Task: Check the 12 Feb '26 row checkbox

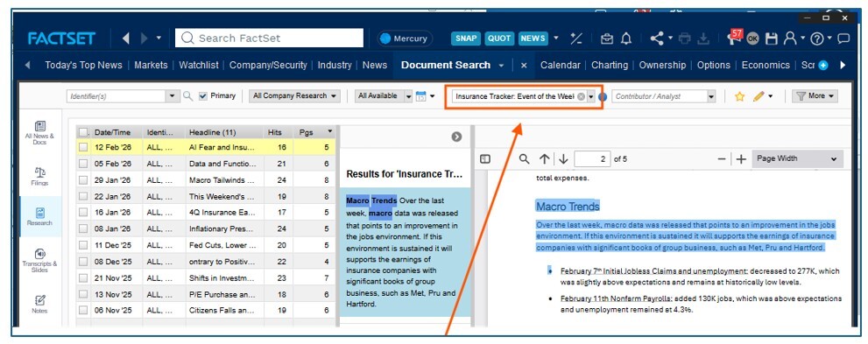Action: pyautogui.click(x=83, y=147)
